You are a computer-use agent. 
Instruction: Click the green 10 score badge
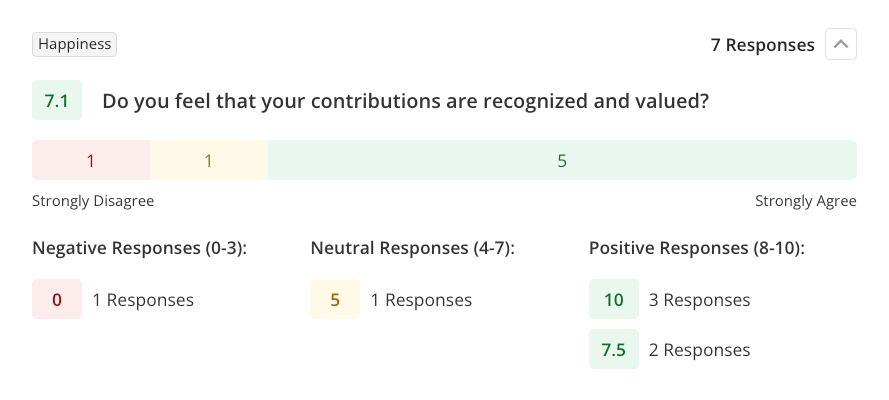[x=613, y=300]
